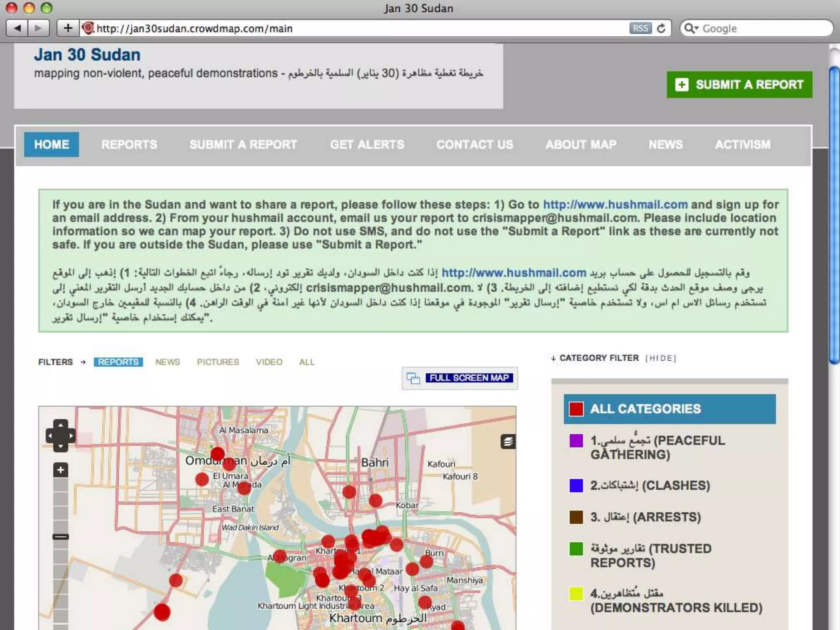Image resolution: width=840 pixels, height=630 pixels.
Task: Zoom in with map plus button
Action: point(61,470)
